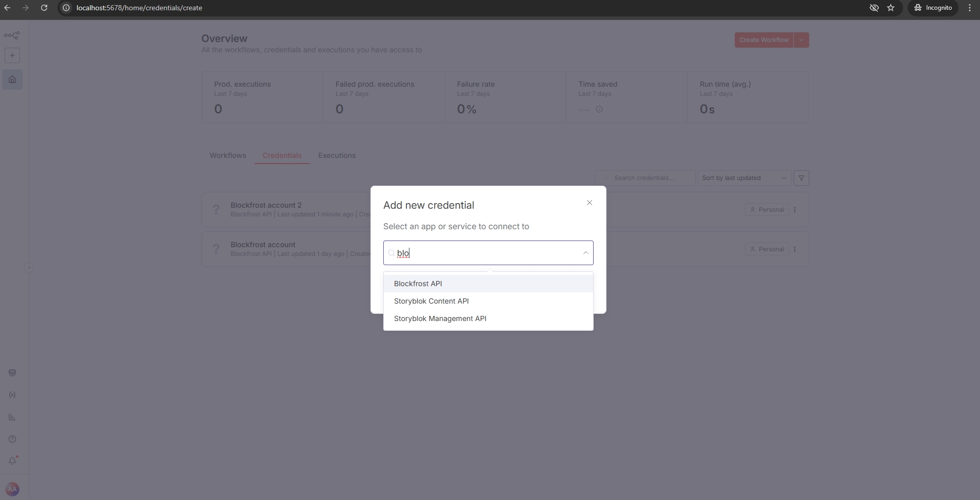Switch to the Executions tab

(337, 155)
